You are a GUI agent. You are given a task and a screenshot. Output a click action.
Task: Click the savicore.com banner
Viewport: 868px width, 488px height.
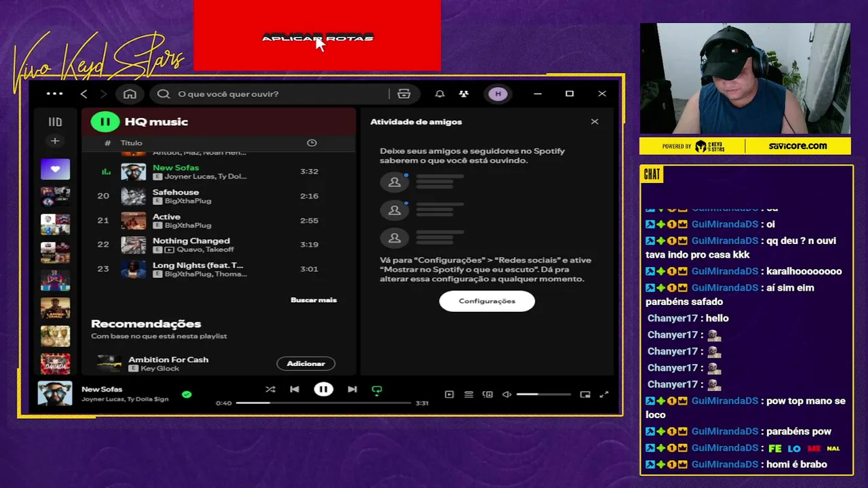797,146
